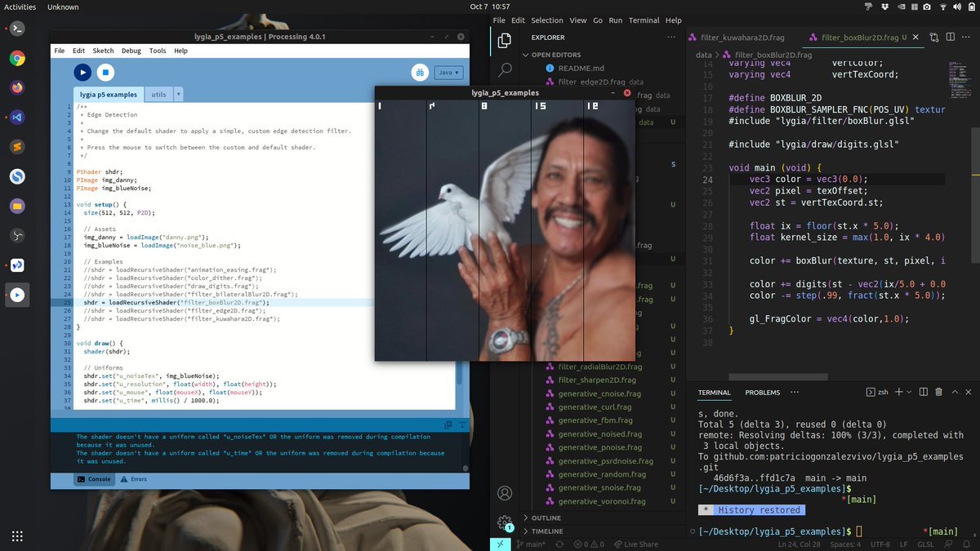Open the Manage gear in VS Code

(x=505, y=522)
